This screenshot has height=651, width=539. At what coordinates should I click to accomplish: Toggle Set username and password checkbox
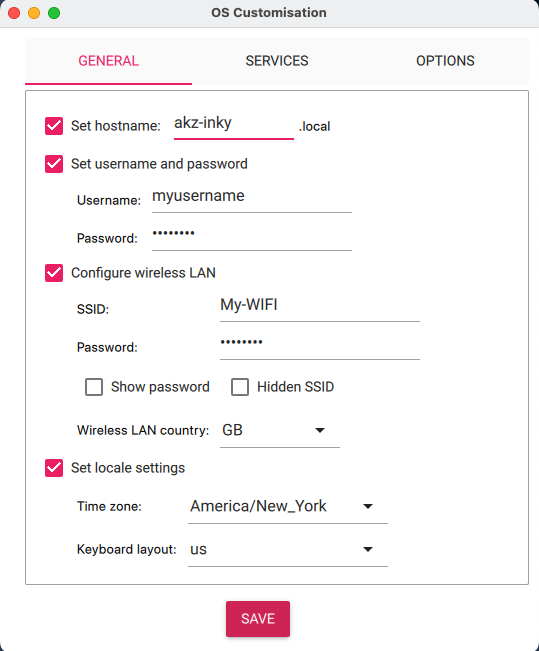[54, 164]
